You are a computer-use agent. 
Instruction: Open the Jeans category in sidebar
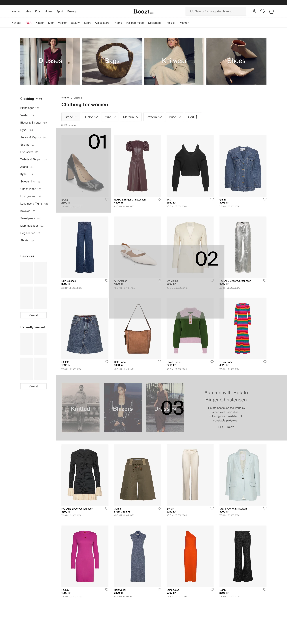(x=24, y=167)
